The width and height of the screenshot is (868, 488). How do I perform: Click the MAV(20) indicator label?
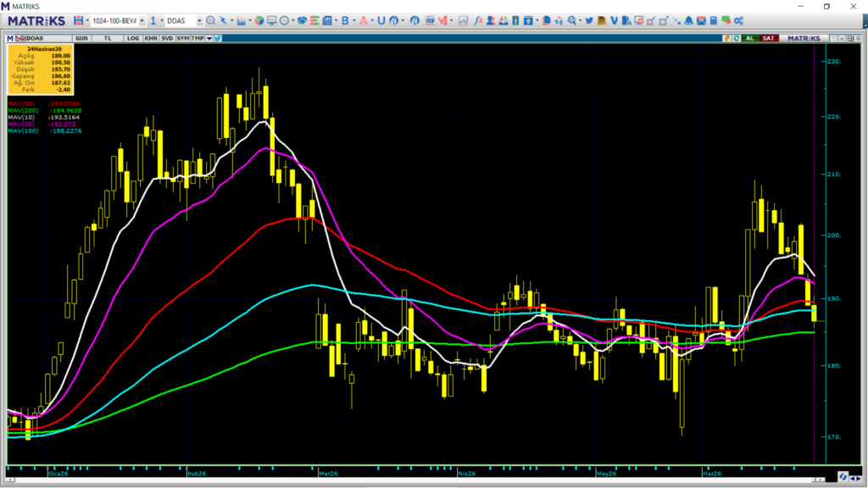point(21,124)
